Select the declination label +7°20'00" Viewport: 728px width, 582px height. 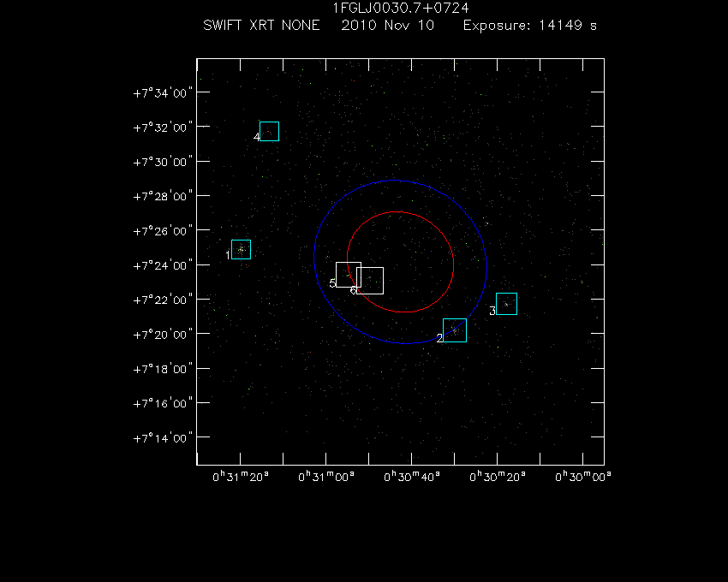click(163, 335)
